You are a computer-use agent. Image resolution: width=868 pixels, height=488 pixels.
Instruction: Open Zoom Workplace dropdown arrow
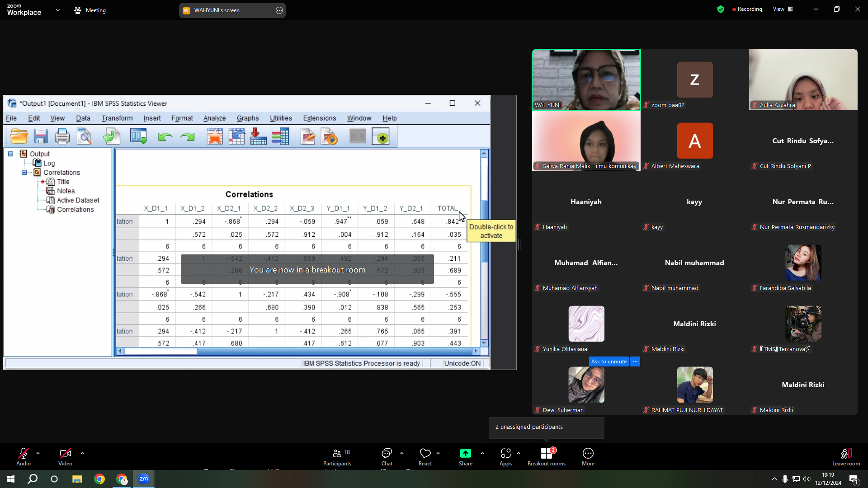58,10
